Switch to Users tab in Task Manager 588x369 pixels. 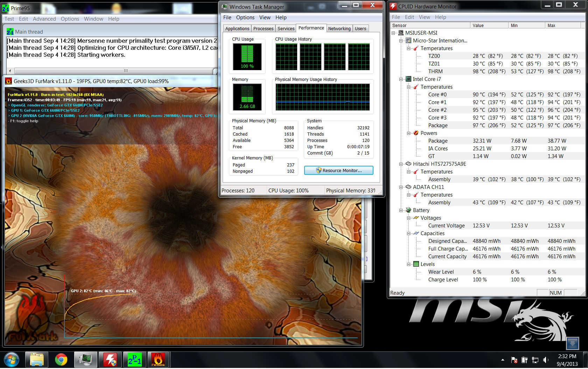coord(360,29)
